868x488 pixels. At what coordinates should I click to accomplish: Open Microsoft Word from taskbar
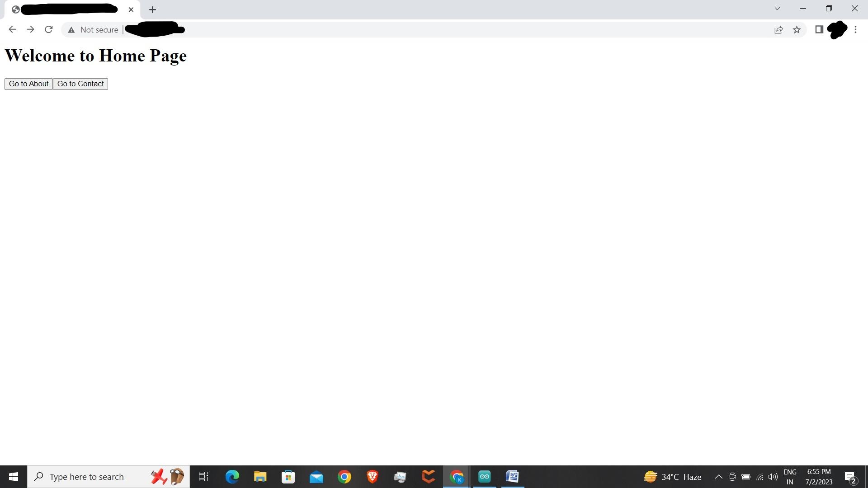(x=512, y=477)
